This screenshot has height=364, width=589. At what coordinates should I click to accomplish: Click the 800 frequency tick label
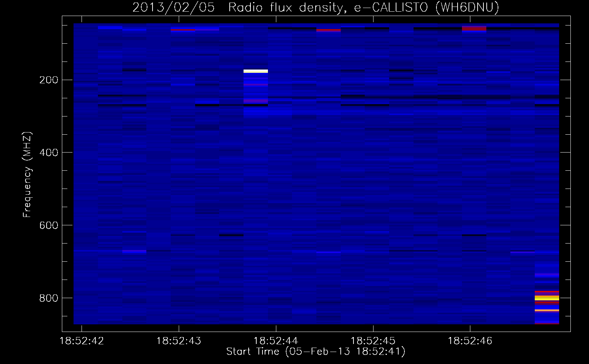(48, 298)
